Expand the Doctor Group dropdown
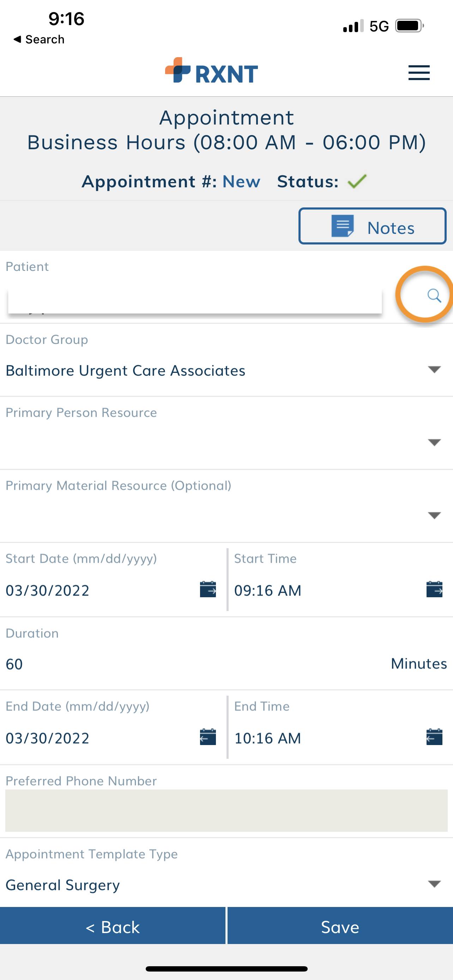The width and height of the screenshot is (453, 980). (x=226, y=370)
